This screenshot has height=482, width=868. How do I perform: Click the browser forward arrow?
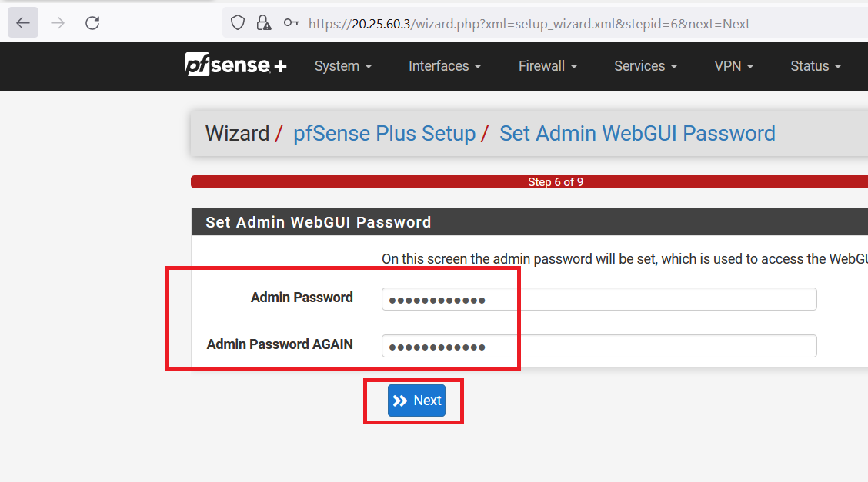tap(58, 23)
